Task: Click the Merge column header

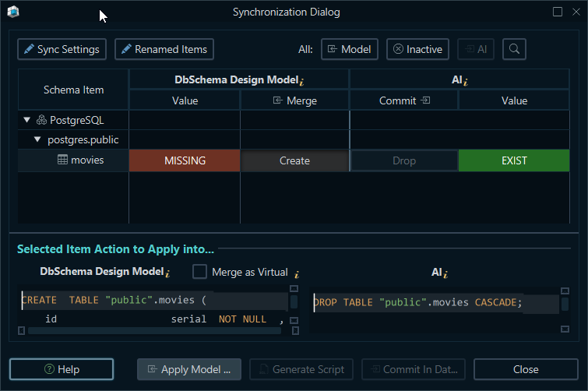Action: pos(294,100)
